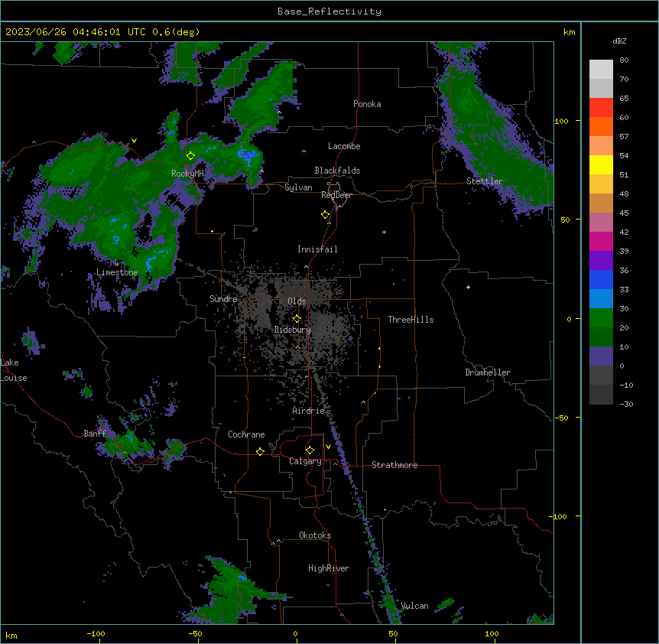Click the yellow diamond marker above Calgary

click(x=310, y=450)
